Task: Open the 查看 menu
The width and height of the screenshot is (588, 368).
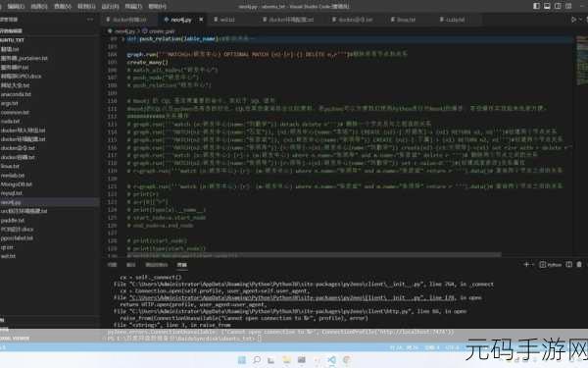Action: (63, 7)
